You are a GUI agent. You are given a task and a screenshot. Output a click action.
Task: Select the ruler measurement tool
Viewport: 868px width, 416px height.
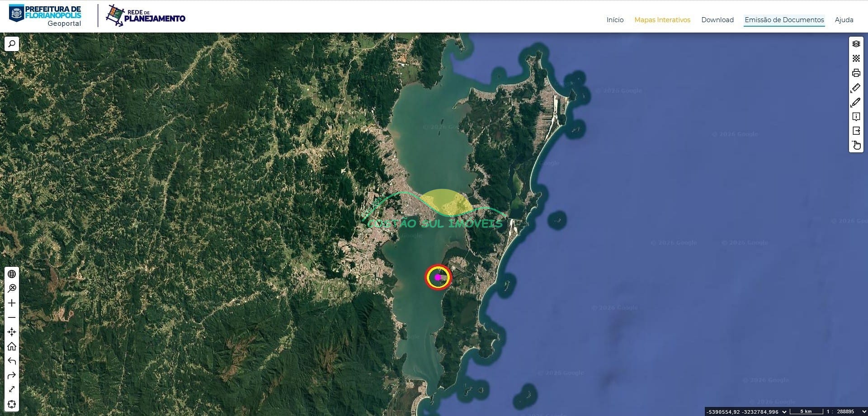pyautogui.click(x=856, y=88)
